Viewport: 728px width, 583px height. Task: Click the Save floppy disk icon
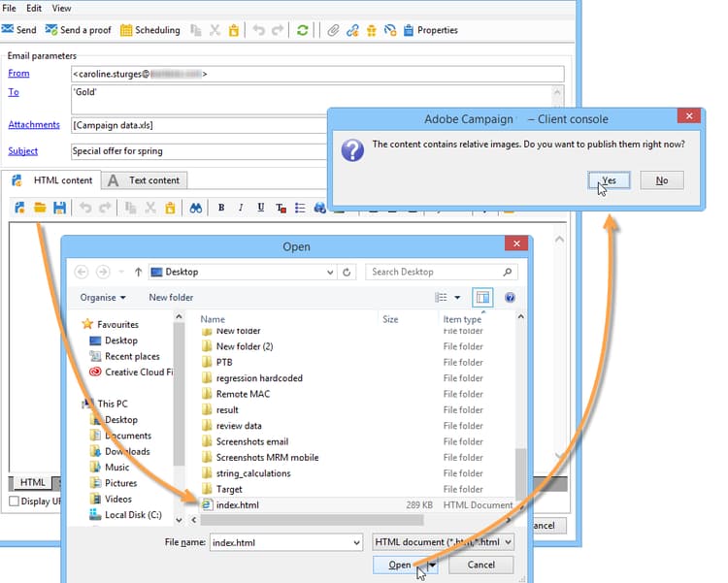59,208
